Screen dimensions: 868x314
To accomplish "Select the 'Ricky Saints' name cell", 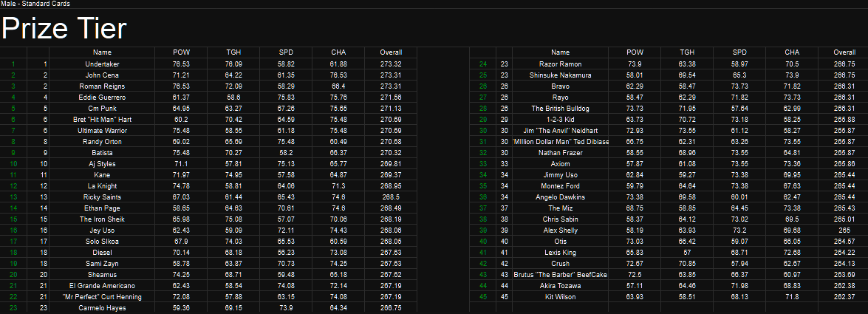I will pyautogui.click(x=103, y=197).
